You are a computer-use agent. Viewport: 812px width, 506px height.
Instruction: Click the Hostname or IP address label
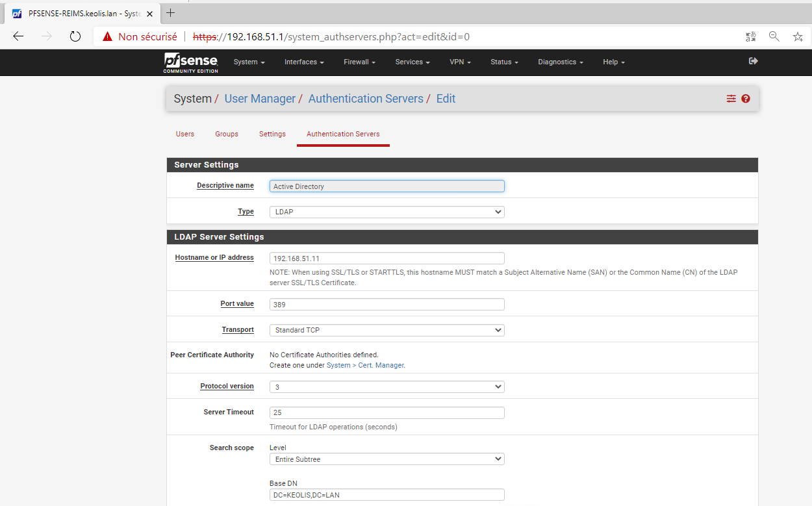214,258
